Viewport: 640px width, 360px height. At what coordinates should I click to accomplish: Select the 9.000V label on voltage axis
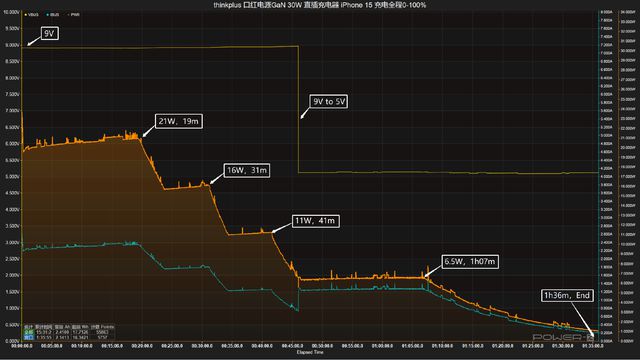pos(12,45)
